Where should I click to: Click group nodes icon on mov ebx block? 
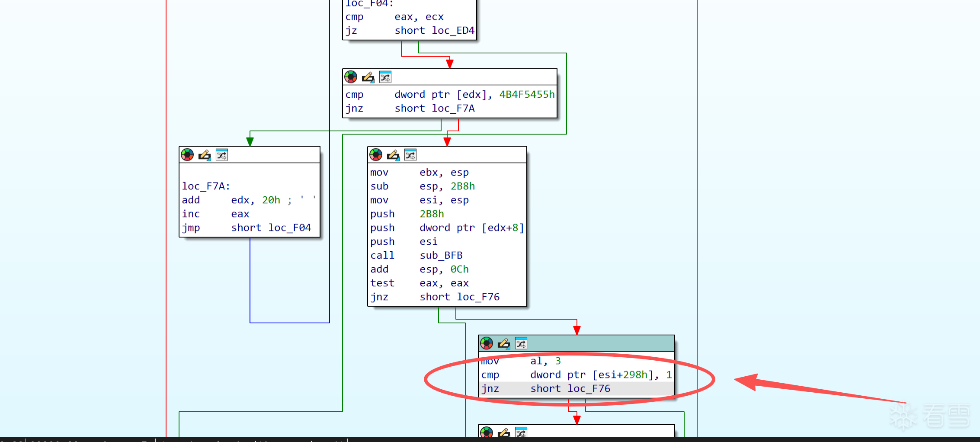click(x=410, y=155)
